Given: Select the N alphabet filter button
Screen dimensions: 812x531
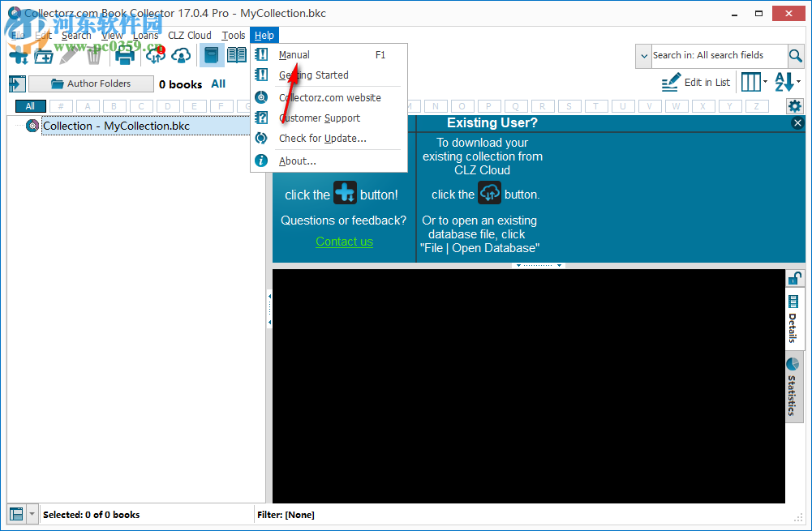Looking at the screenshot, I should [436, 106].
